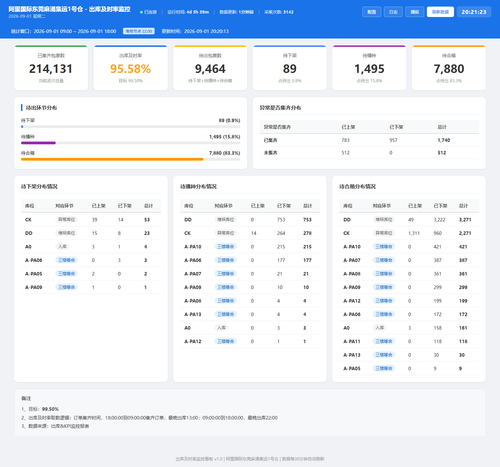500x467 pixels.
Task: Click the total 23 in DO row
Action: click(147, 233)
